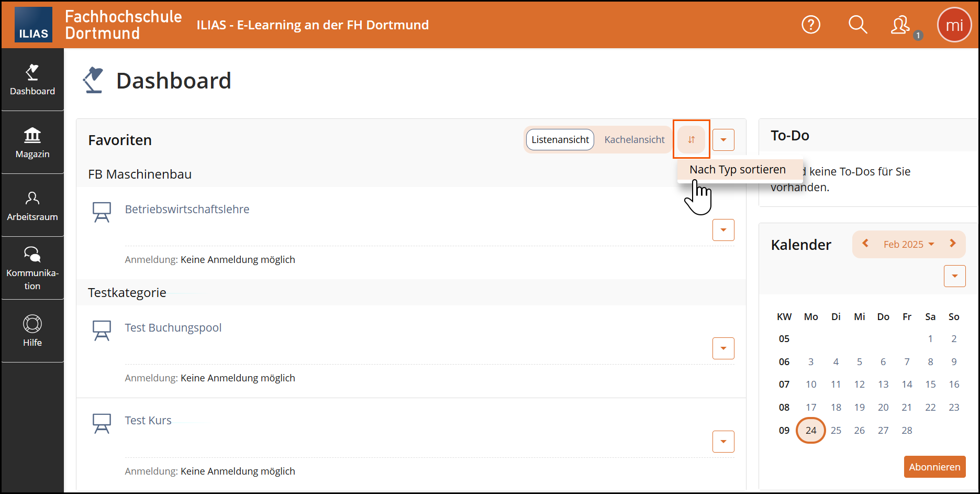Click the ILIAS logo in header
The width and height of the screenshot is (980, 494).
pos(34,25)
